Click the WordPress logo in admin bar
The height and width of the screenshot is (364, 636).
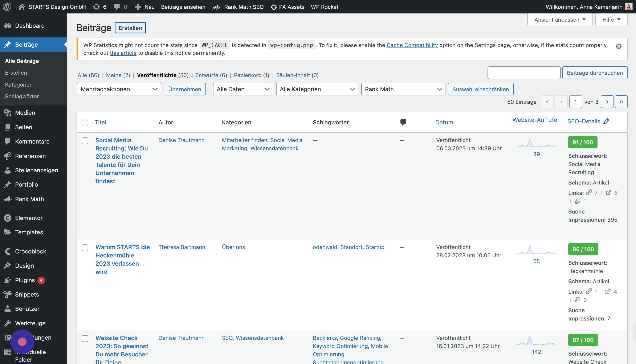(7, 7)
